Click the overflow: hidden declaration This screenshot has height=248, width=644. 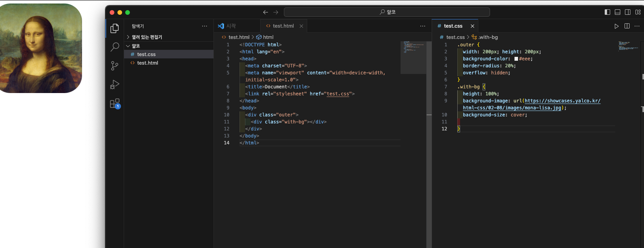click(486, 73)
